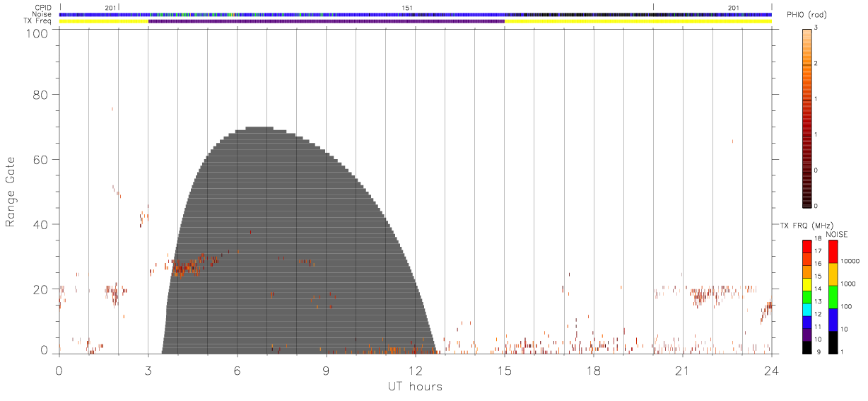Screen dimensions: 868x401
Task: Click the y-axis tick label 20
Action: (x=40, y=289)
